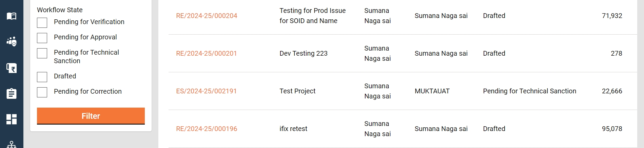644x148 pixels.
Task: Toggle the Pending for Correction checkbox
Action: click(x=42, y=92)
